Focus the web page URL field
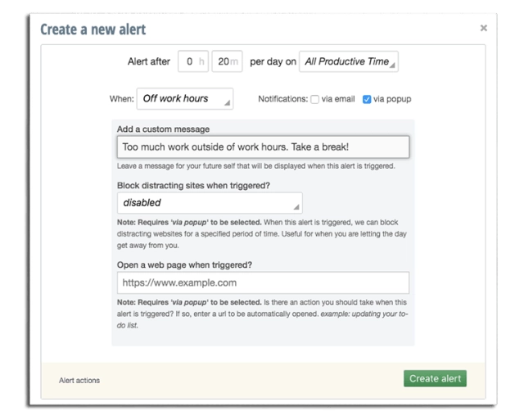The height and width of the screenshot is (420, 524). [x=263, y=283]
